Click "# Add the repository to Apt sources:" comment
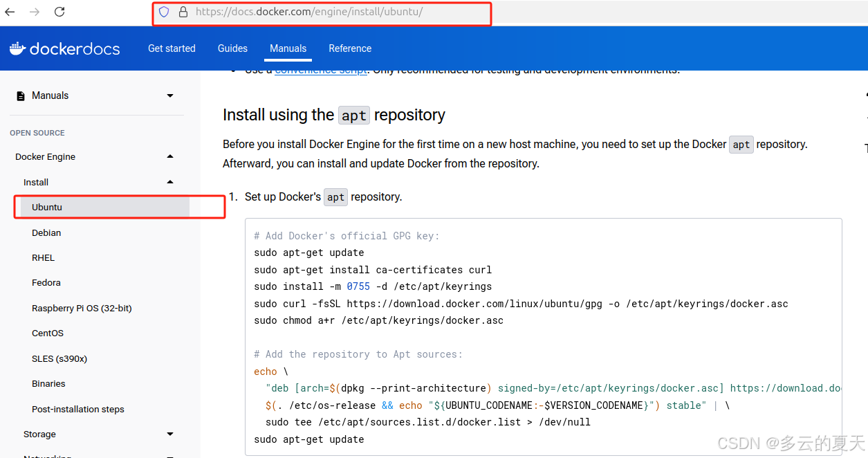The image size is (868, 458). [x=358, y=354]
